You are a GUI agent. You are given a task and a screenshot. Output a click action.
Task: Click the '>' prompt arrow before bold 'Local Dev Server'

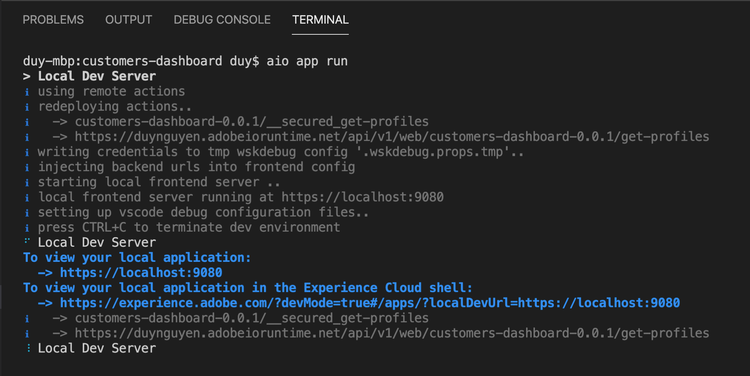tap(27, 77)
